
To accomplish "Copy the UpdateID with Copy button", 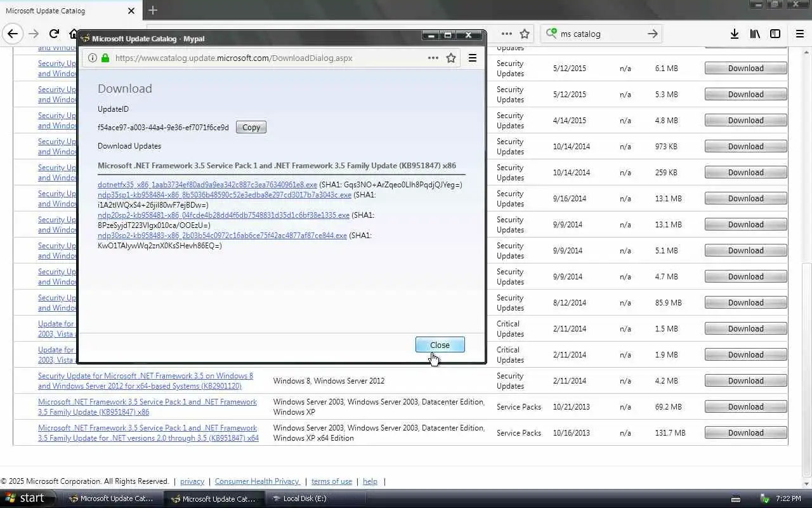I will coord(251,127).
